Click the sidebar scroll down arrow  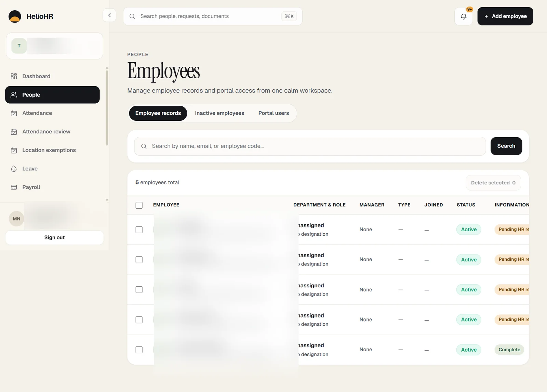[x=107, y=200]
